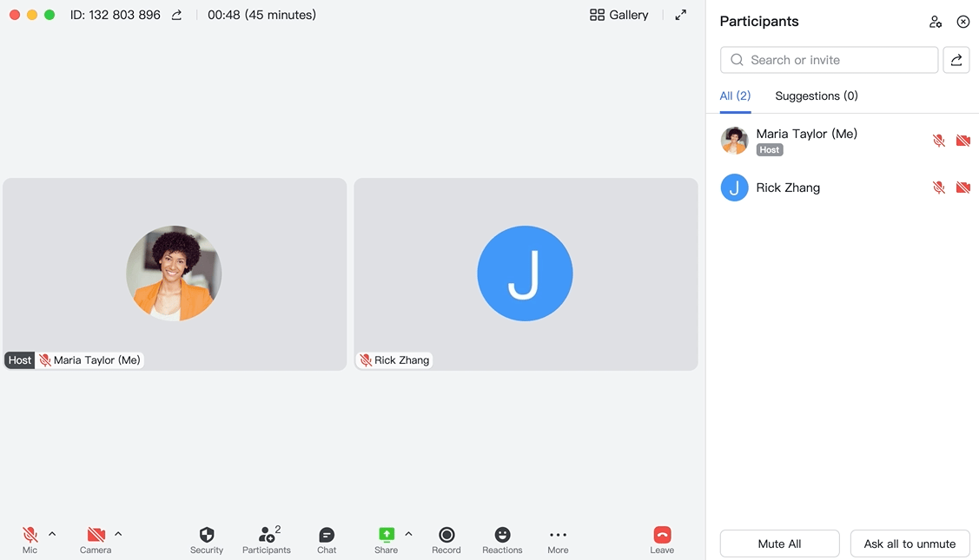Open participant settings icon in panel header
Image resolution: width=979 pixels, height=560 pixels.
click(935, 22)
